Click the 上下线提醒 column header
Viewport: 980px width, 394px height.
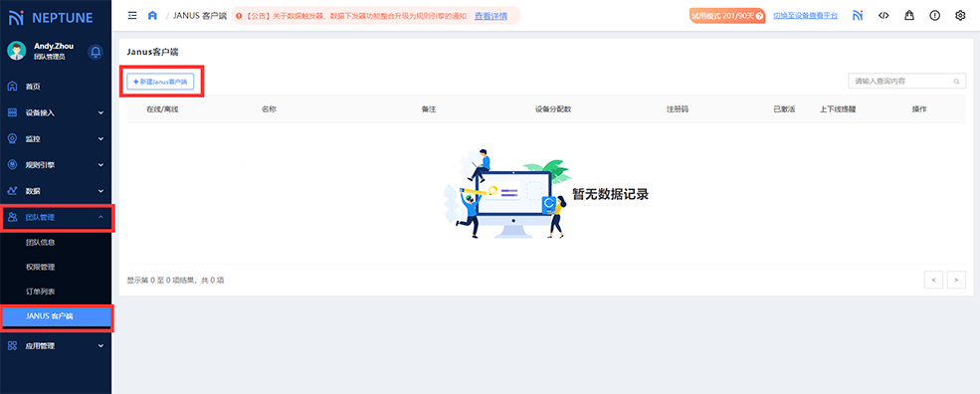point(838,109)
